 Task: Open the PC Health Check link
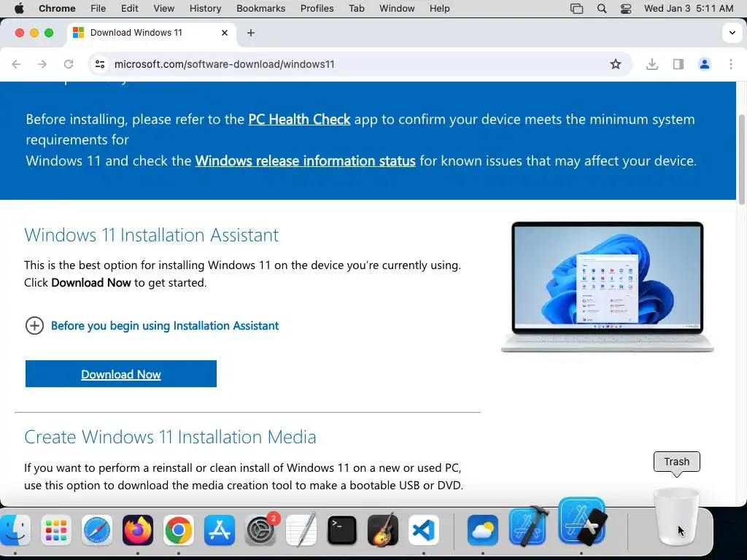[x=299, y=119]
